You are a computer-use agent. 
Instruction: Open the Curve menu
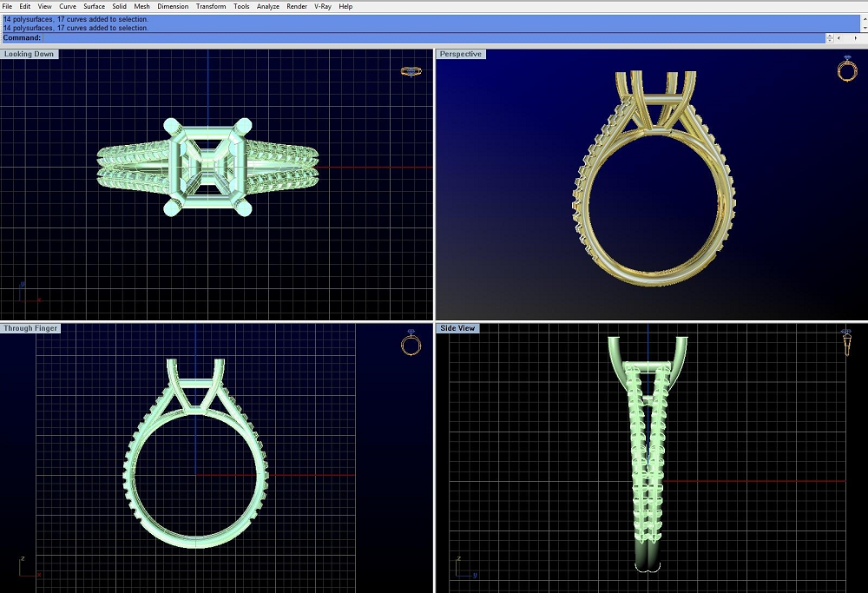click(x=68, y=7)
